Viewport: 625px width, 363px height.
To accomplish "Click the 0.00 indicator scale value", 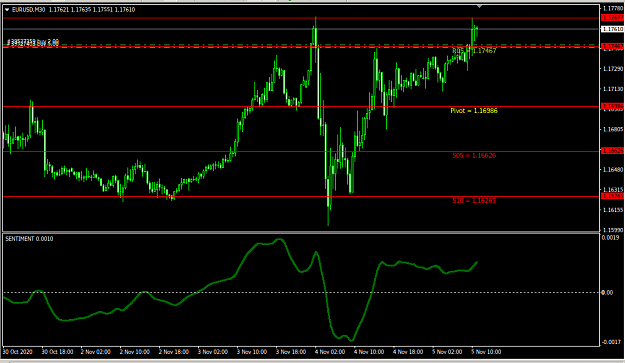I will 607,292.
